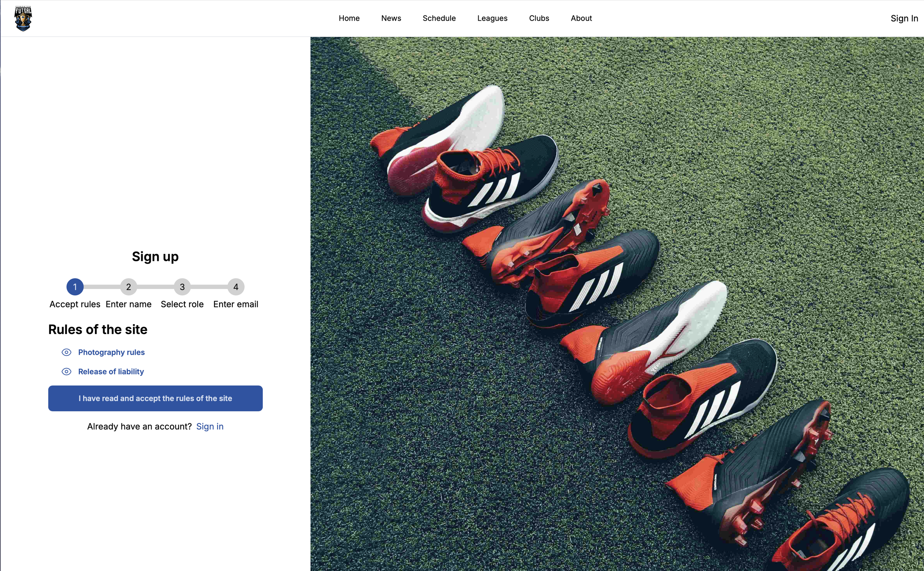Click Sign In in the header
This screenshot has width=924, height=571.
tap(904, 18)
